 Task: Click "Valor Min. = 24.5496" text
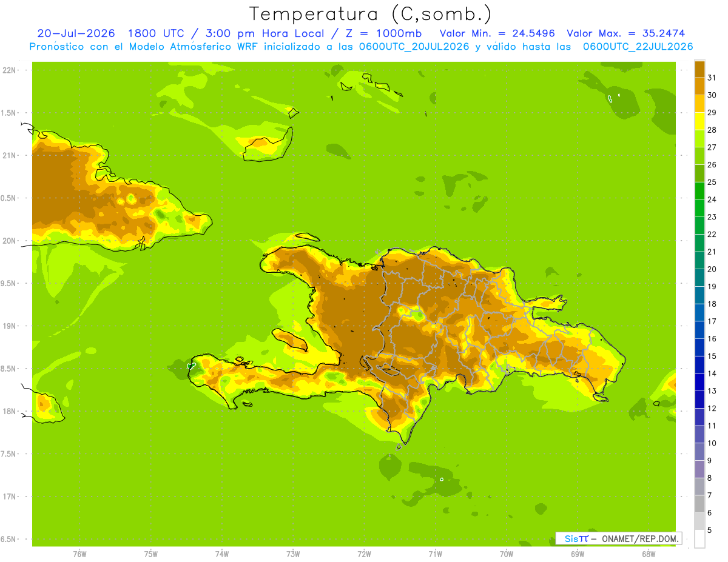point(497,33)
